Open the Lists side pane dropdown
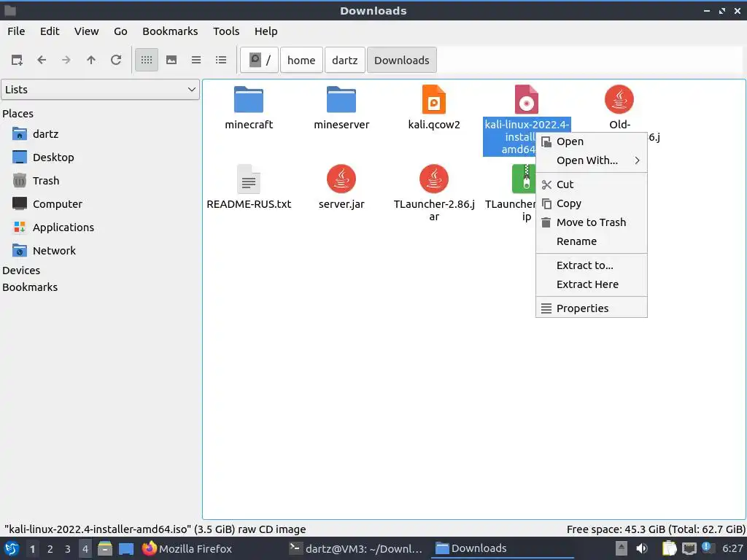 pos(101,90)
